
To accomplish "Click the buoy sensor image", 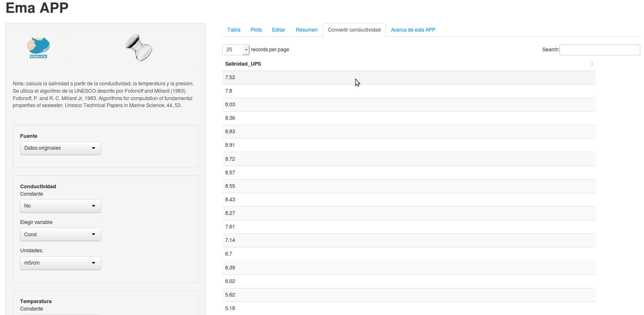I will click(x=139, y=48).
